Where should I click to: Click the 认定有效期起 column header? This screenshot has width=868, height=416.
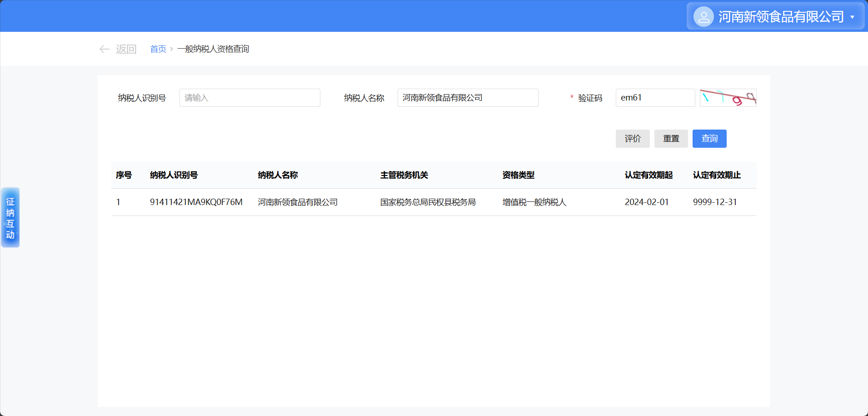point(648,175)
